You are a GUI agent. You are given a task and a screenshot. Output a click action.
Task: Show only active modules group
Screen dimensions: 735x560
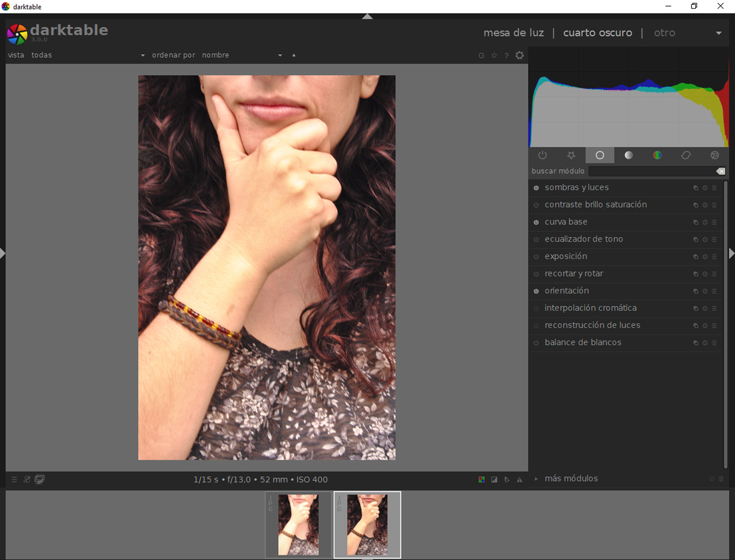542,155
